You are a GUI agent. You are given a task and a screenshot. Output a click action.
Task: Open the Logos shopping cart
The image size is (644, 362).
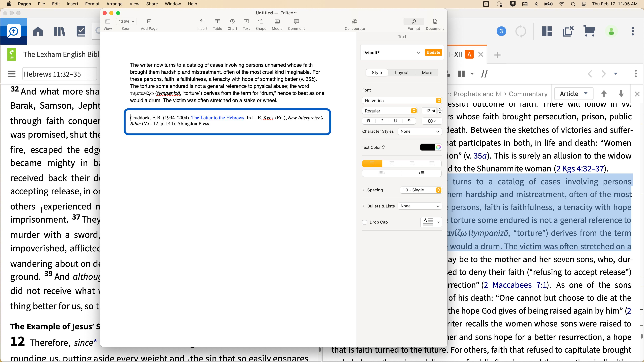click(589, 31)
